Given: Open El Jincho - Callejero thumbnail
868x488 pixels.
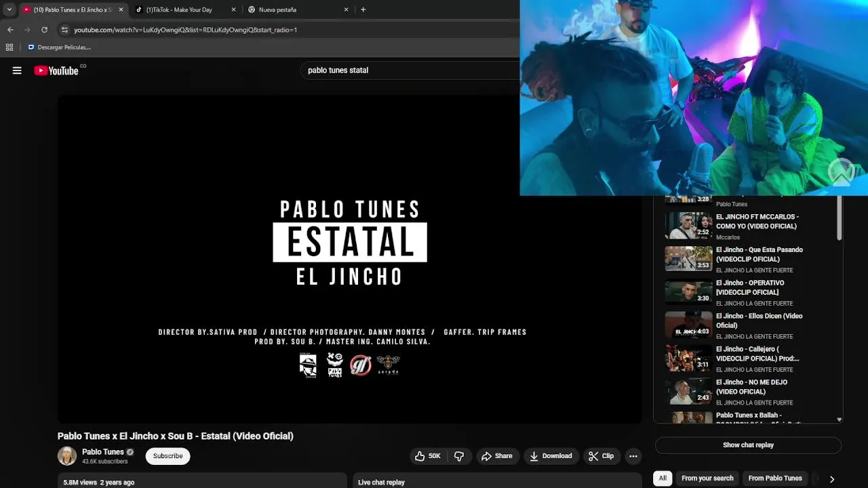Looking at the screenshot, I should click(x=688, y=359).
